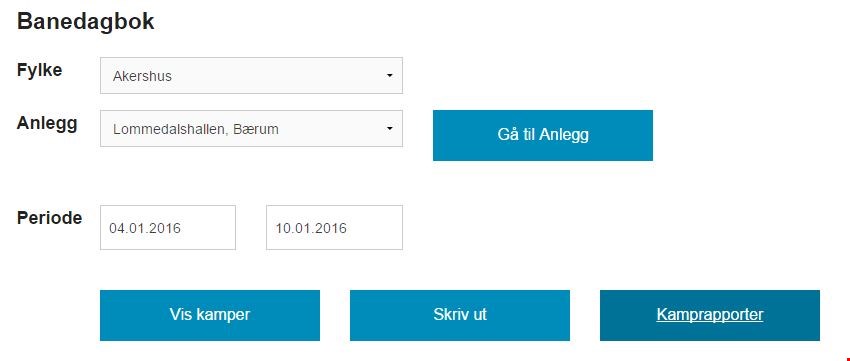Show matches with Vis kamper button
This screenshot has height=361, width=850.
pos(210,315)
